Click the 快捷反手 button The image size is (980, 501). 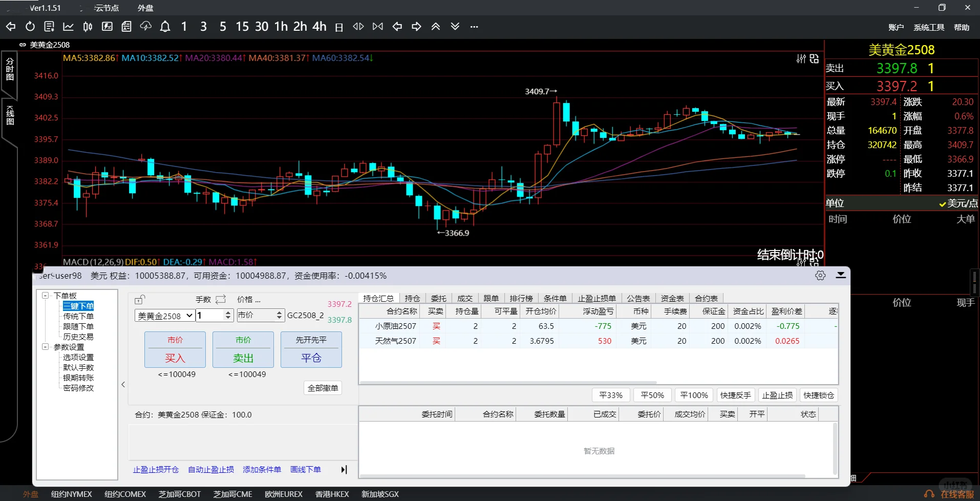(736, 395)
